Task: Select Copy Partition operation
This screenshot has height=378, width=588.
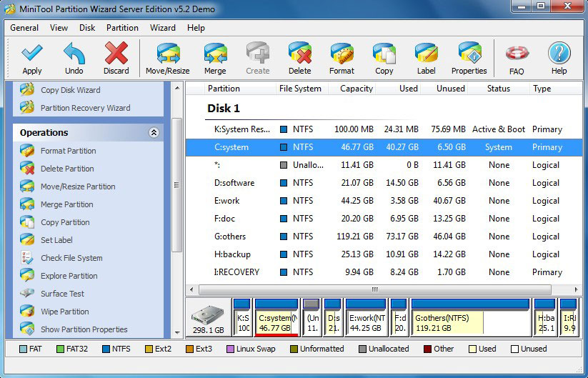Action: [x=55, y=222]
